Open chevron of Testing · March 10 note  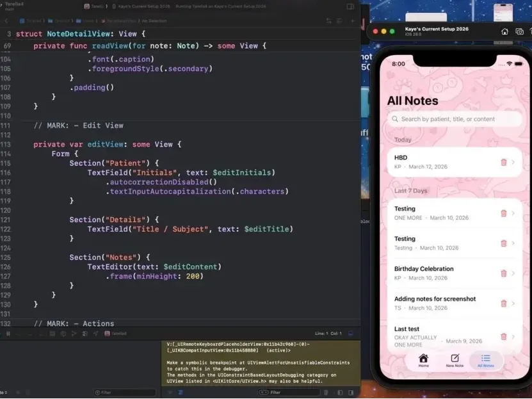tap(513, 243)
